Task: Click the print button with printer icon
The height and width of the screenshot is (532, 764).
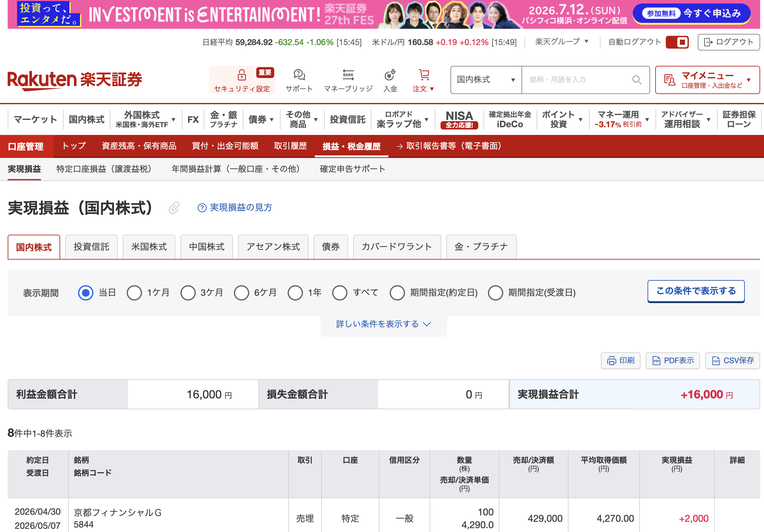Action: tap(620, 360)
